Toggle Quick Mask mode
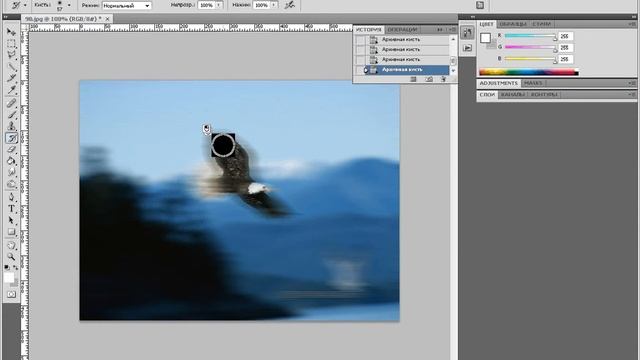640x360 pixels. tap(11, 294)
